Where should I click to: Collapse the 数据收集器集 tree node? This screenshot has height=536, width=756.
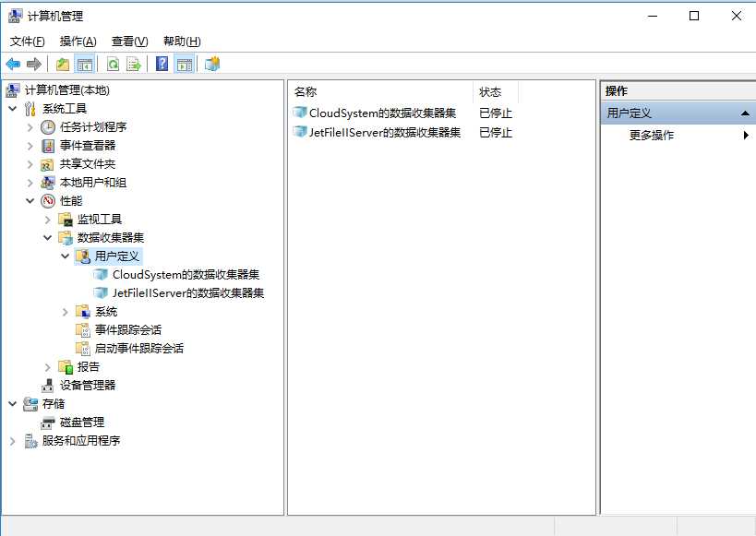[x=47, y=238]
